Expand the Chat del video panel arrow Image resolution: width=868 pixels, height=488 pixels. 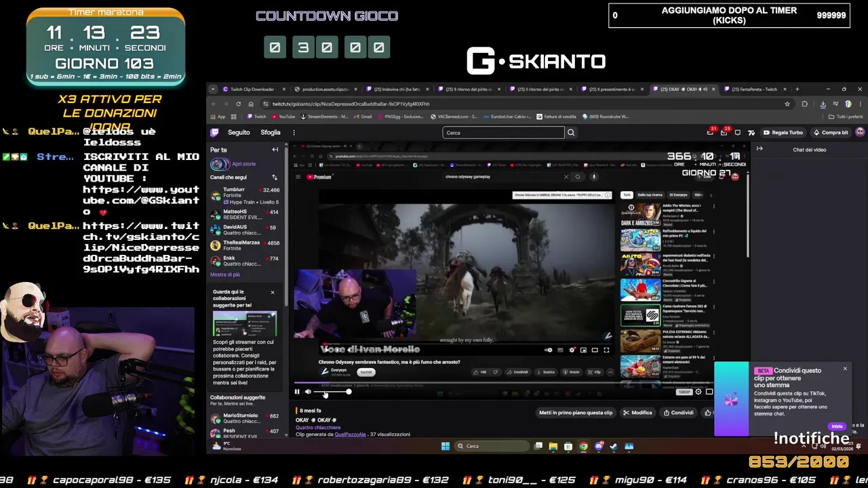pyautogui.click(x=759, y=149)
